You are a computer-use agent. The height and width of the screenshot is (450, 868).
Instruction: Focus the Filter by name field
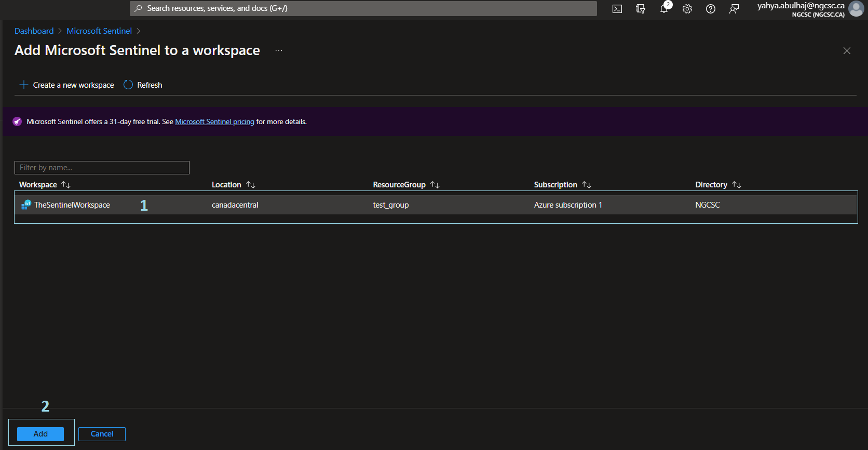102,168
